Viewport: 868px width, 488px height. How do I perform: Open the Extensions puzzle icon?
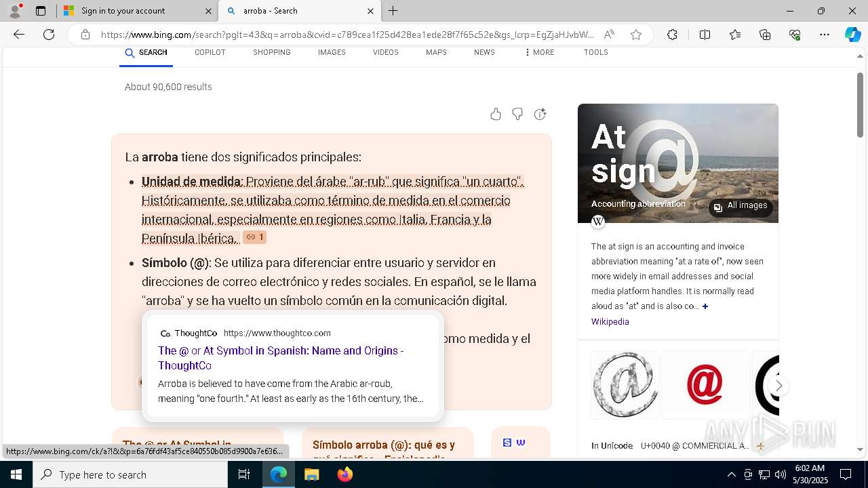pyautogui.click(x=672, y=35)
